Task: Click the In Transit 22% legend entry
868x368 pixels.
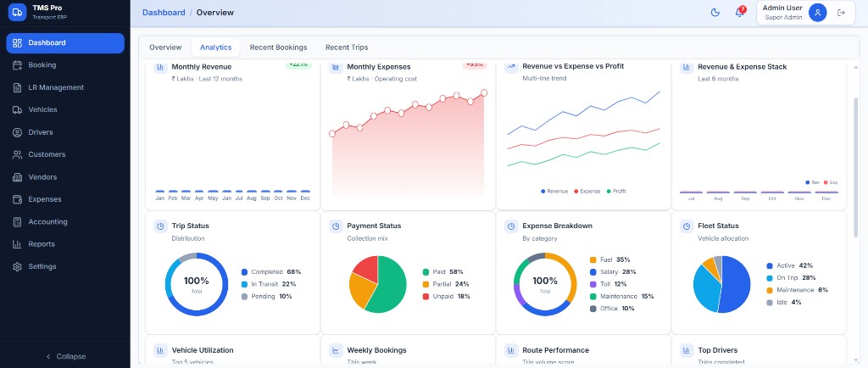Action: click(x=269, y=284)
